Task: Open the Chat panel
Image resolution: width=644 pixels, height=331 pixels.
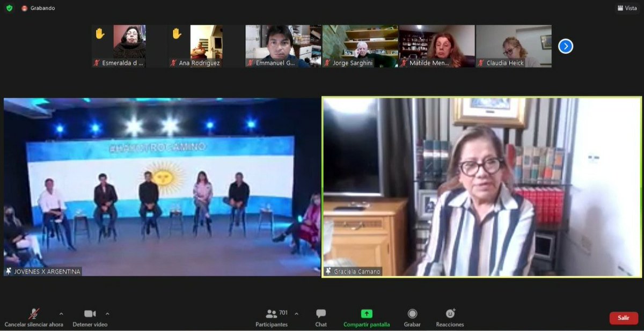Action: [x=321, y=318]
